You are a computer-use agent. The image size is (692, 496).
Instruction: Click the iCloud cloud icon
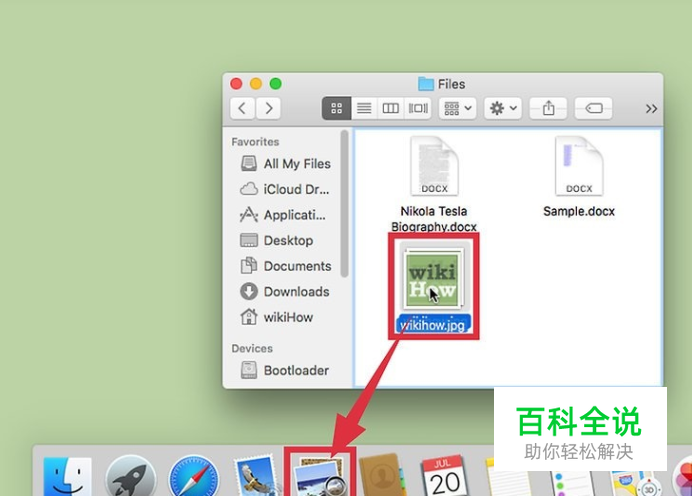pos(248,189)
